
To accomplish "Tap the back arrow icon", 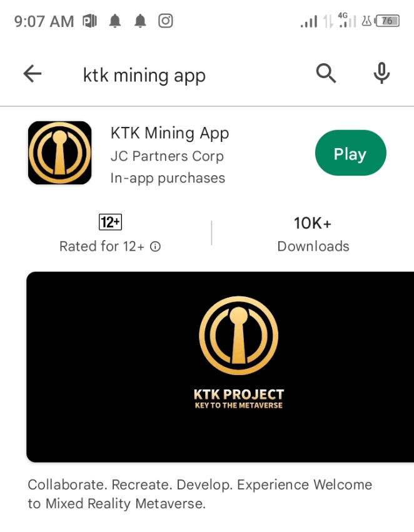I will coord(33,74).
